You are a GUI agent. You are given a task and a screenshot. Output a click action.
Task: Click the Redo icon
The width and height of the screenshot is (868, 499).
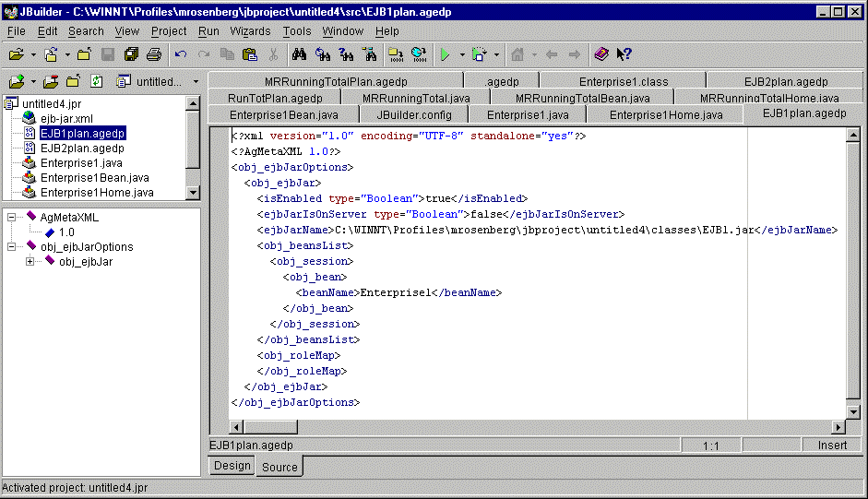(x=204, y=54)
